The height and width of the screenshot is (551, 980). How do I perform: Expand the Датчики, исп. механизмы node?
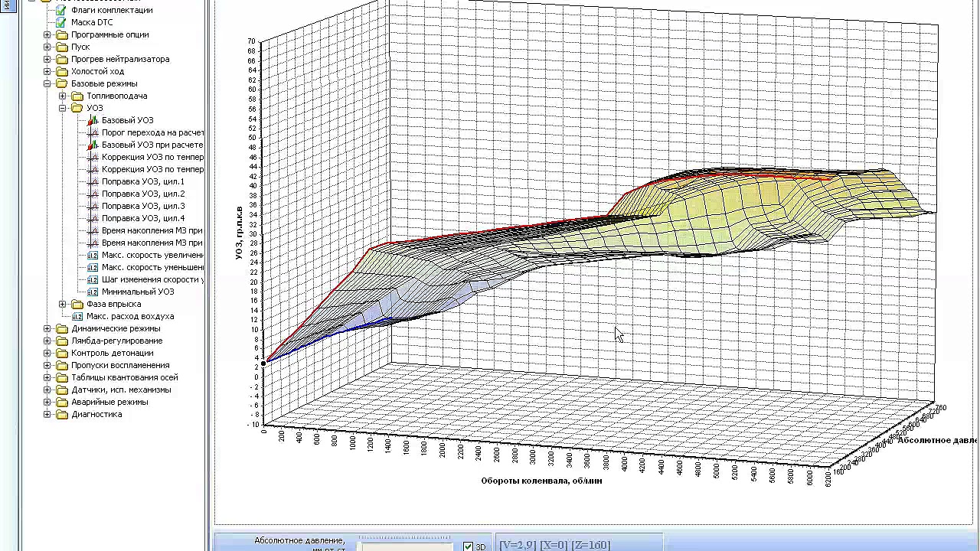click(47, 390)
